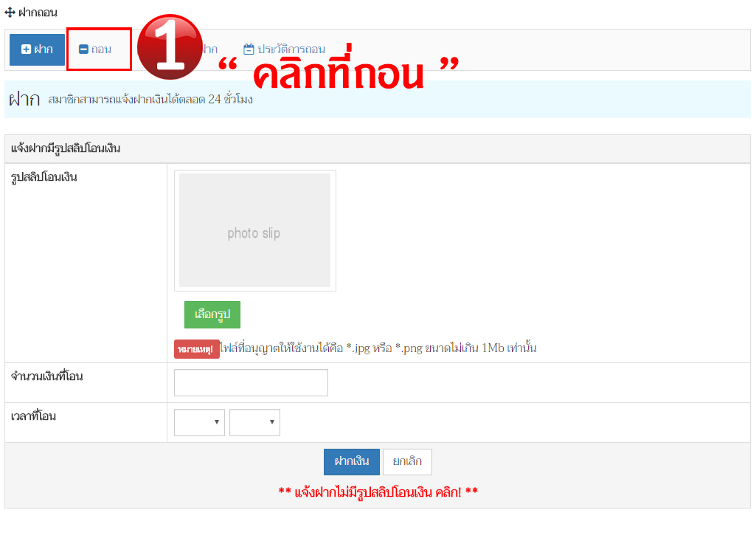756x541 pixels.
Task: Submit with the blue ฝากเงิน button
Action: (351, 462)
